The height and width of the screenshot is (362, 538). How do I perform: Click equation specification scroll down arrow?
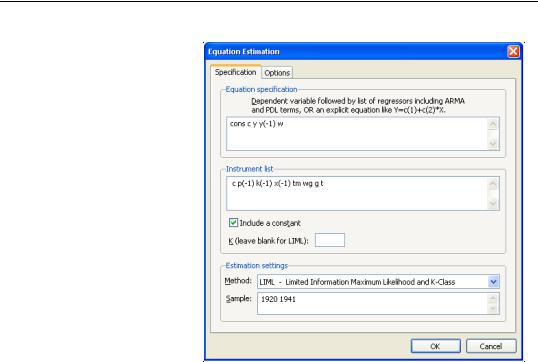tap(493, 143)
